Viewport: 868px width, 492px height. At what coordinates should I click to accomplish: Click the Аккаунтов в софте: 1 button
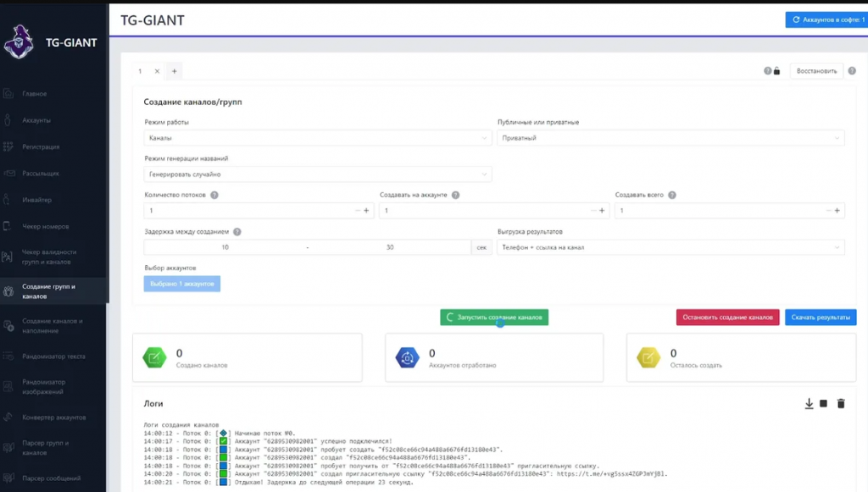[827, 20]
